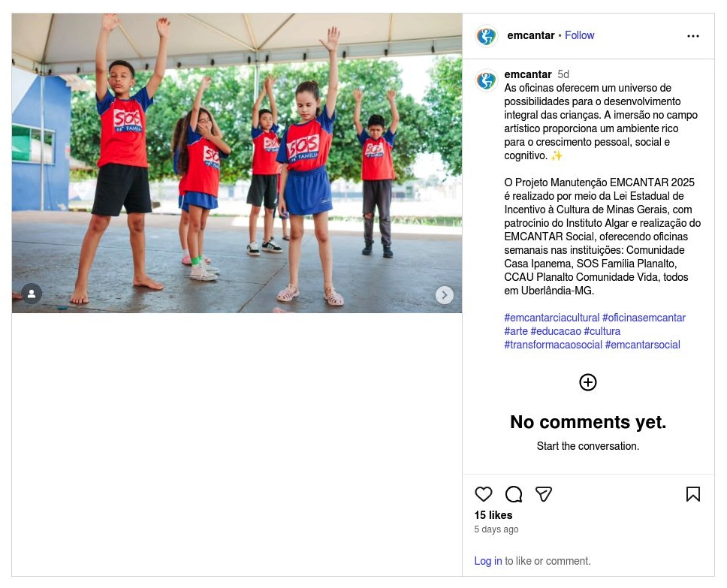Open the emcantar avatar beside the caption

(487, 80)
